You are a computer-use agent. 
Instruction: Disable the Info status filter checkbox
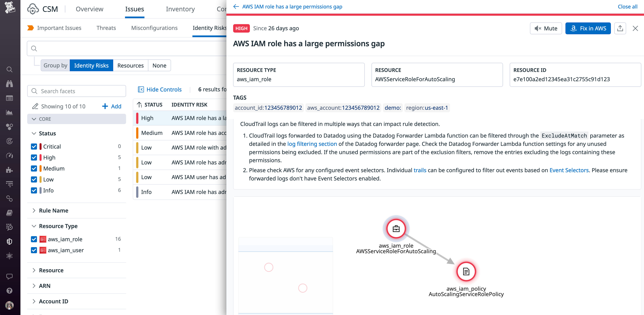tap(34, 191)
